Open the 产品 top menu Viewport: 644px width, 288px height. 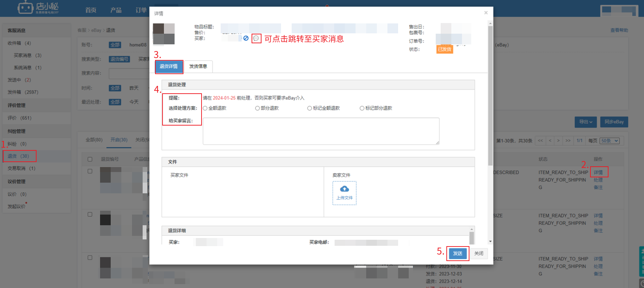pos(116,10)
